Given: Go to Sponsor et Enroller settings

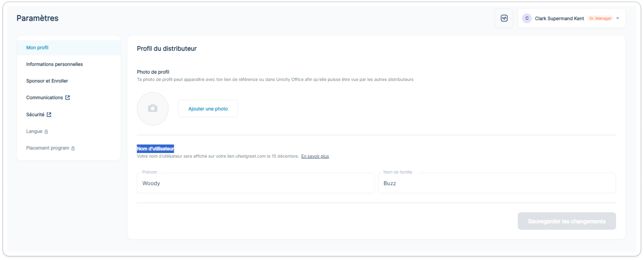Looking at the screenshot, I should tap(47, 81).
